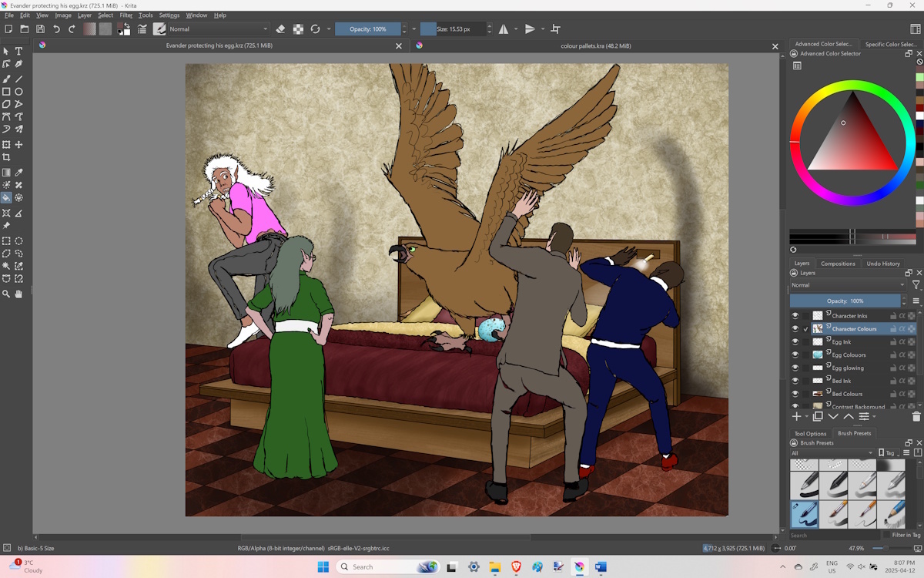Hide the Character Inks layer
Image resolution: width=924 pixels, height=578 pixels.
tap(795, 316)
